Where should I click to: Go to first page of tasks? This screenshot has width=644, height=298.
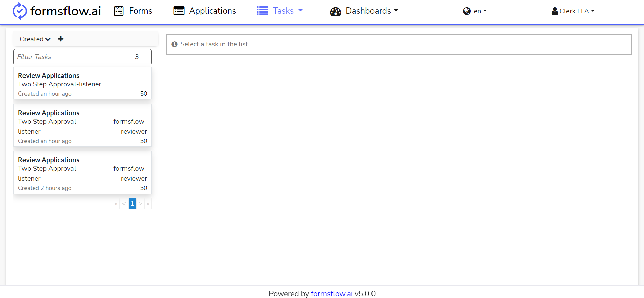coord(116,204)
